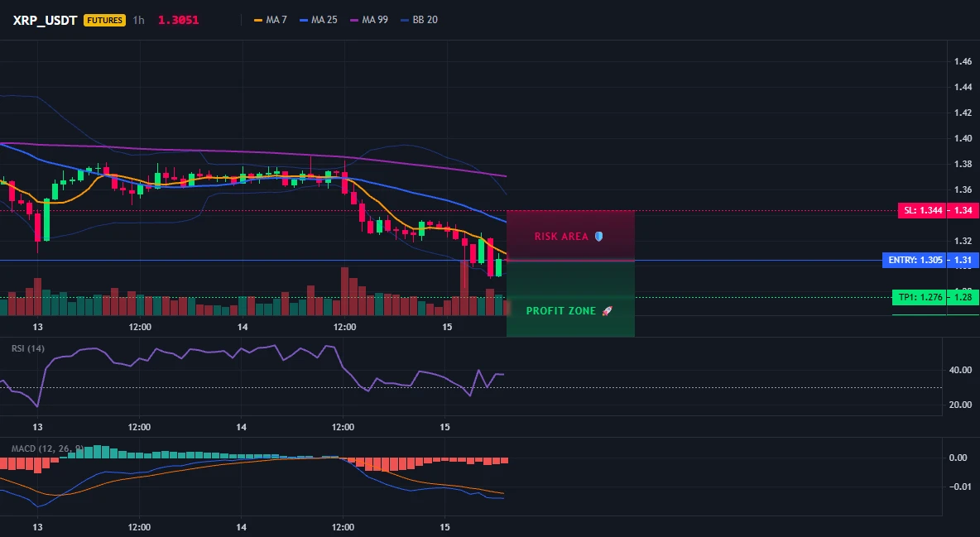The image size is (980, 537).
Task: Click the PROFIT ZONE green zone label
Action: 561,310
